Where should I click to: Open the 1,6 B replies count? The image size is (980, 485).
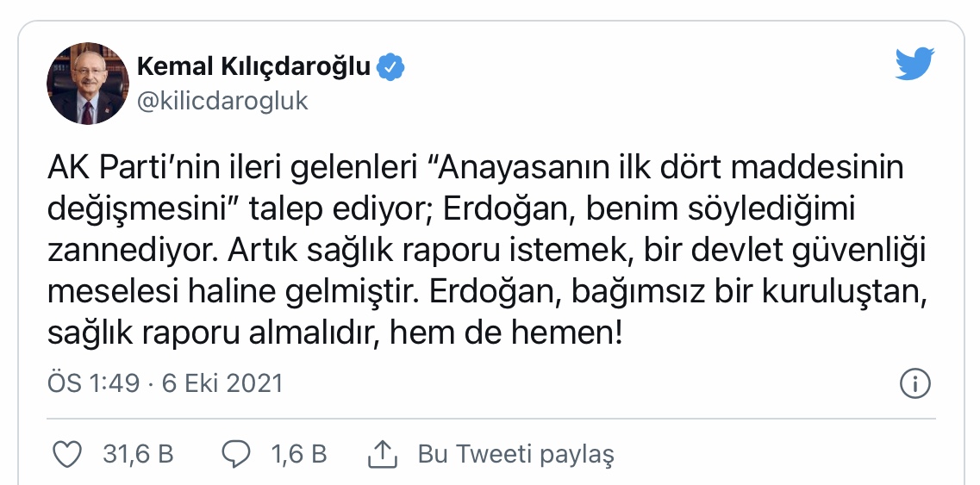[x=299, y=453]
